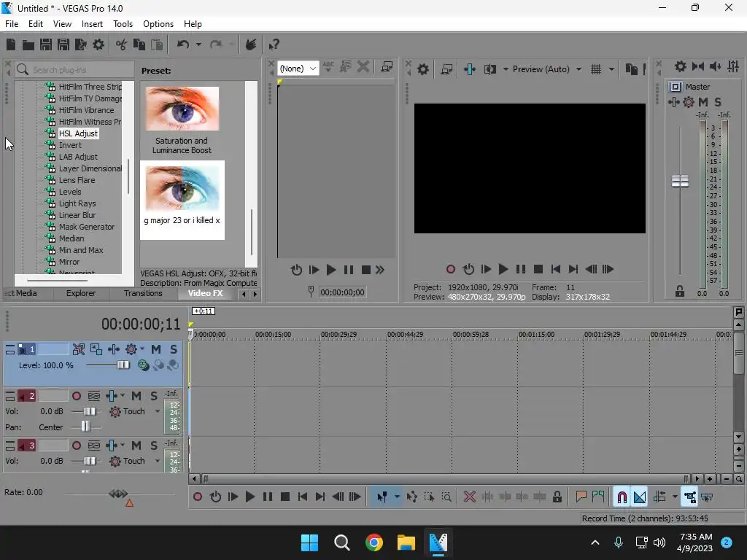Toggle the Master bus Mute button
Image resolution: width=747 pixels, height=560 pixels.
[703, 102]
